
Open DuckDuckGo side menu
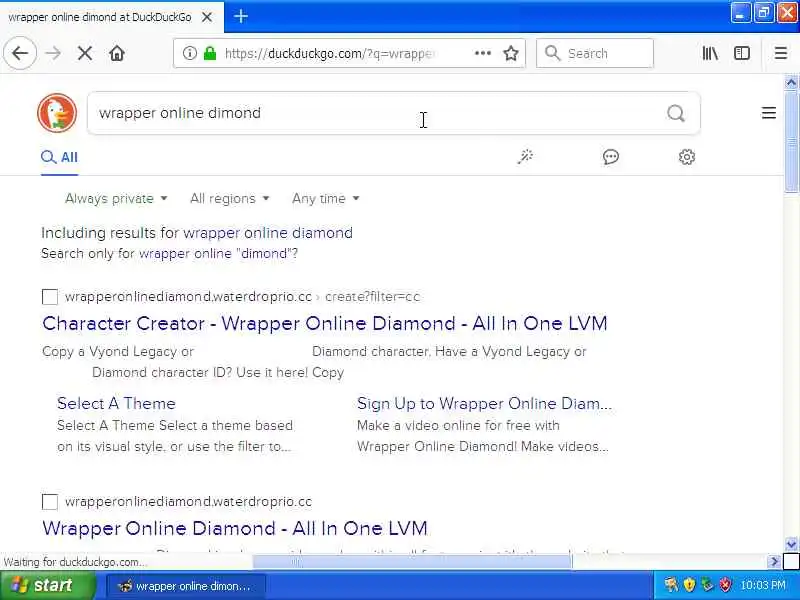769,113
